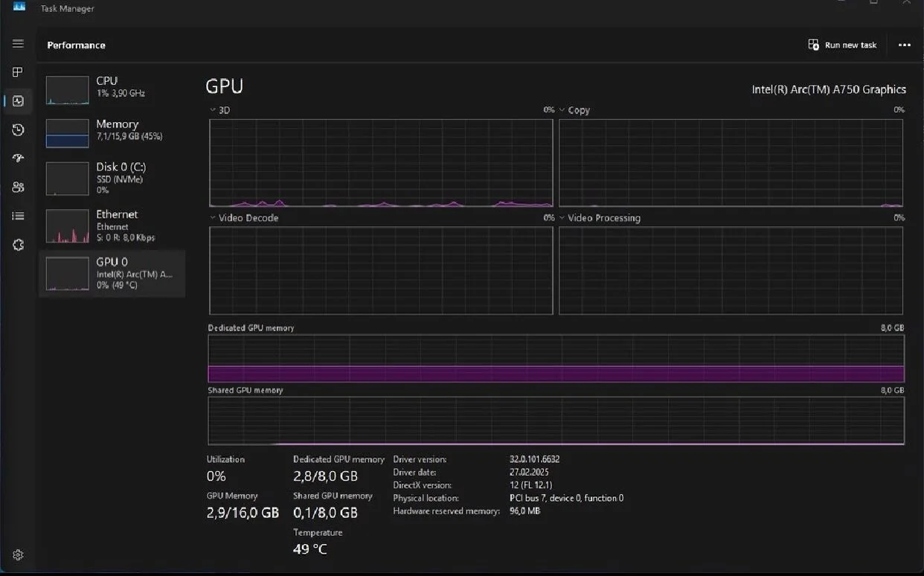Click the Video Processing usage graph
The height and width of the screenshot is (576, 924).
tap(731, 270)
